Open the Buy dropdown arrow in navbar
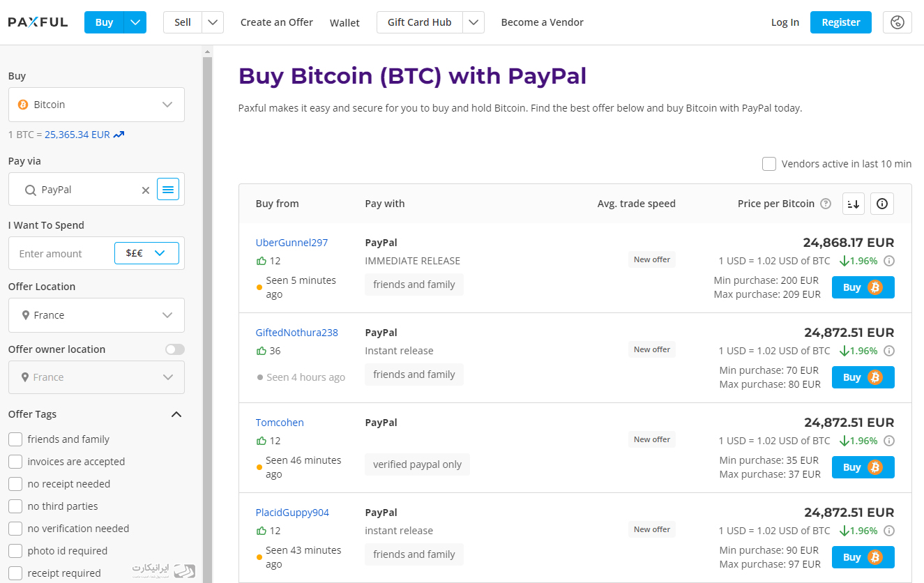This screenshot has width=924, height=583. click(x=135, y=22)
